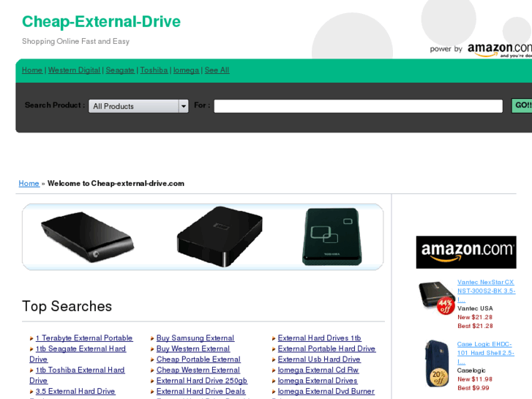Open Cheap Portable External link
This screenshot has width=532, height=399.
point(198,359)
